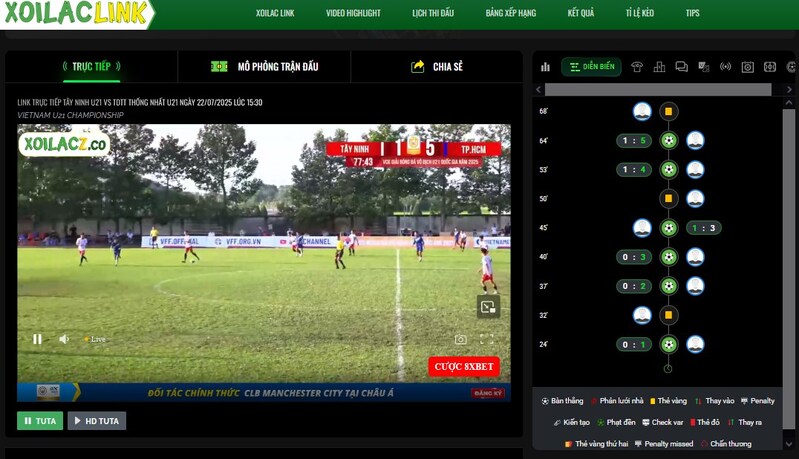Click the 0 : 1 score badge

click(x=634, y=344)
